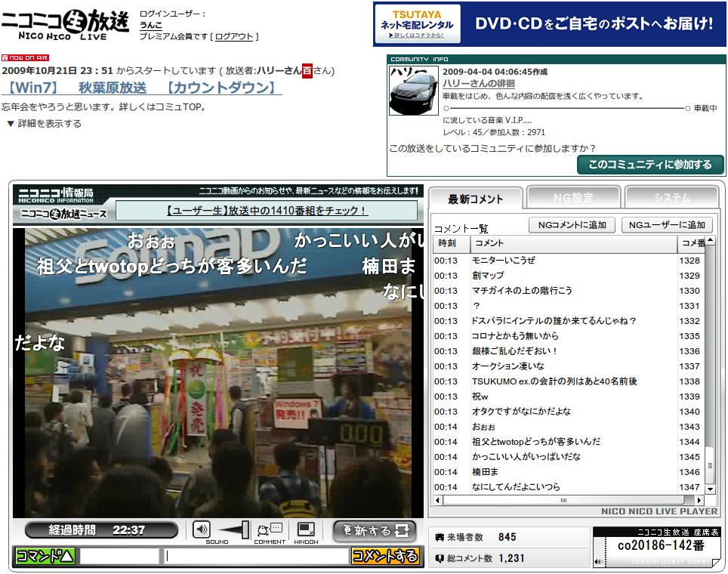The height and width of the screenshot is (574, 728).
Task: Click the ニコニコ生放送ニュース label
Action: [64, 214]
